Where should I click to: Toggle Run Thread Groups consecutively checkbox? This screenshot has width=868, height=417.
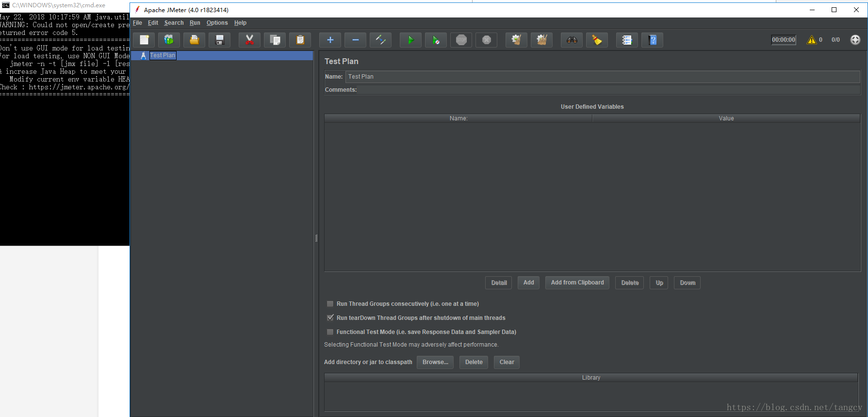click(330, 304)
